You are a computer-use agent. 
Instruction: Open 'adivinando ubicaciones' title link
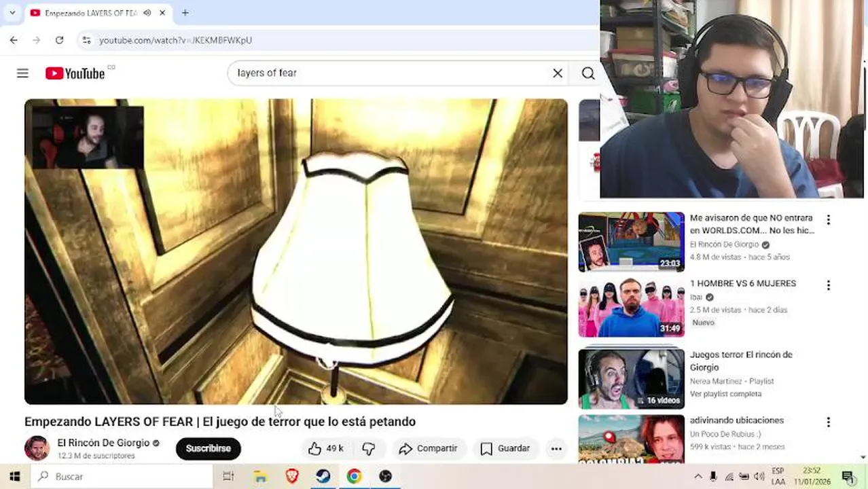tap(737, 420)
